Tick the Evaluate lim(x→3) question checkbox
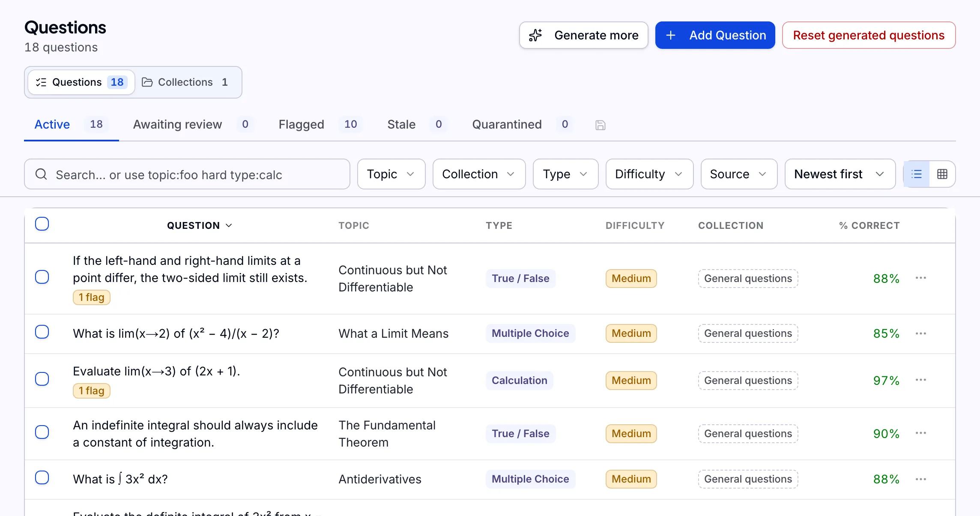This screenshot has height=516, width=980. click(42, 379)
